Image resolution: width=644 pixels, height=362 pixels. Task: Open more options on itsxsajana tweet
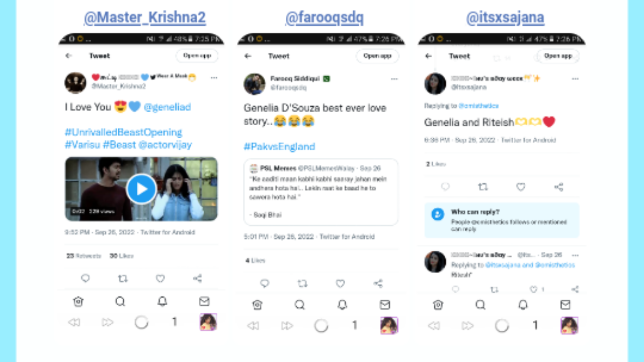coord(575,79)
